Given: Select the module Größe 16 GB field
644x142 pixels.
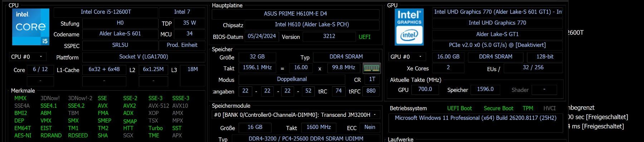Looking at the screenshot, I should pos(255,127).
